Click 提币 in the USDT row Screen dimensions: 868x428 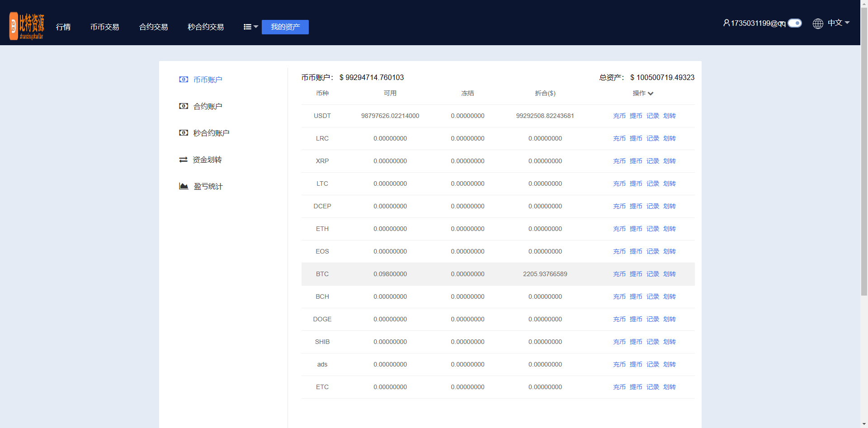pos(636,116)
